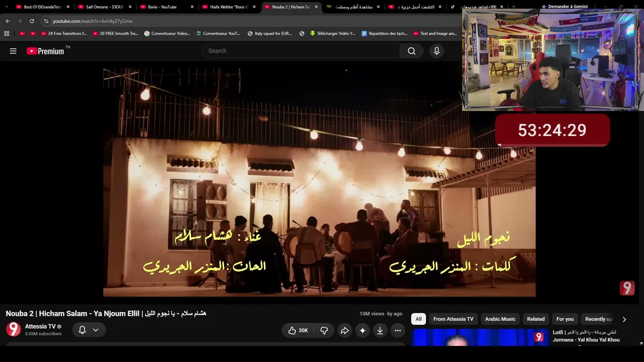Open 20 FREE Smooth Transitions bookmark

click(115, 34)
